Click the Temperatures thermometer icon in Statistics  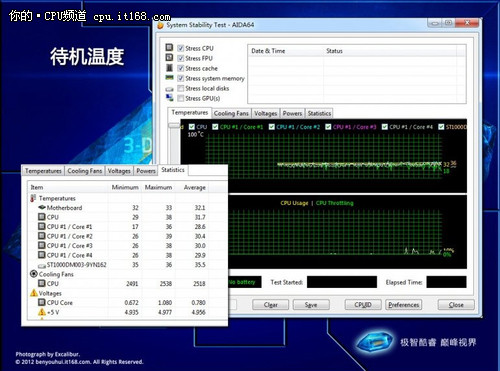point(33,198)
